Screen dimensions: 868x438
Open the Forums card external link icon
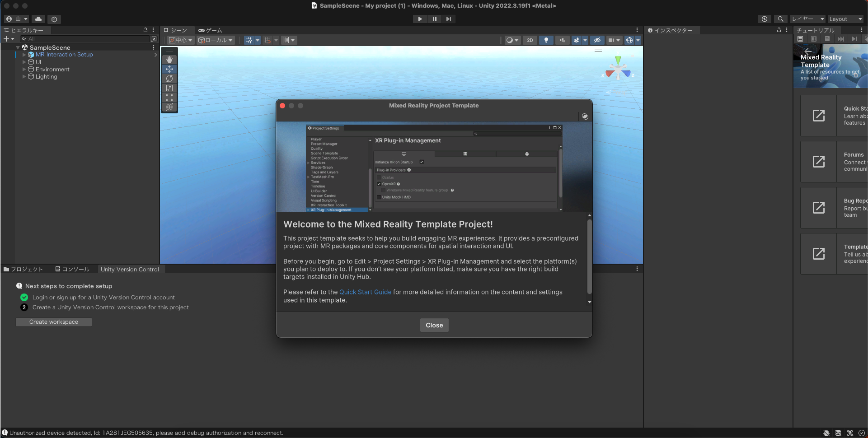click(x=819, y=162)
